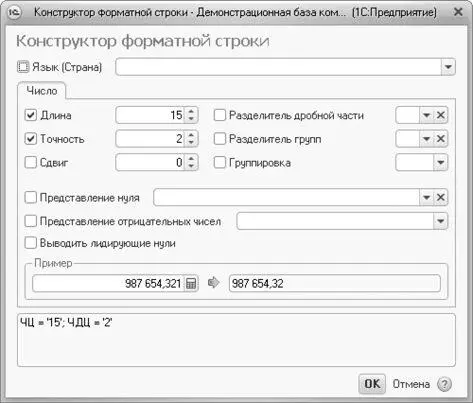The image size is (473, 403).
Task: Toggle the Язык (Страна) checkbox
Action: point(23,67)
